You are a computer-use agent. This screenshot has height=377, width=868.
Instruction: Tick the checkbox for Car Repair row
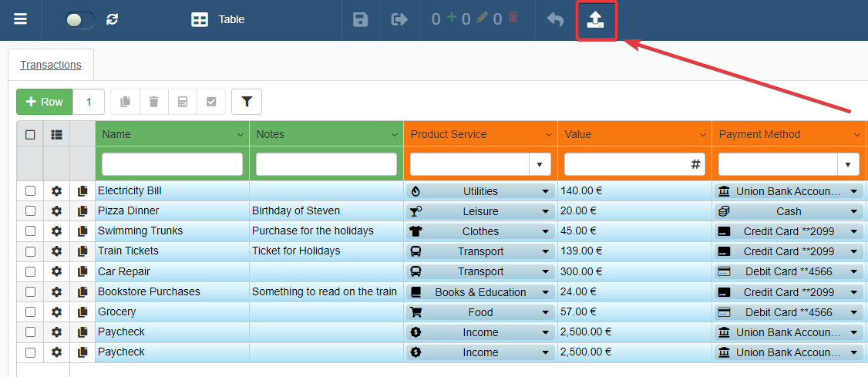(x=30, y=271)
